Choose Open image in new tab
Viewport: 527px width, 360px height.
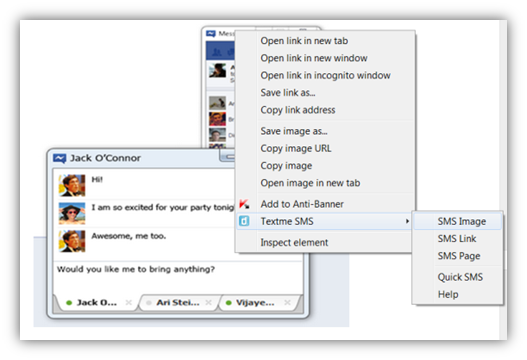pos(325,183)
